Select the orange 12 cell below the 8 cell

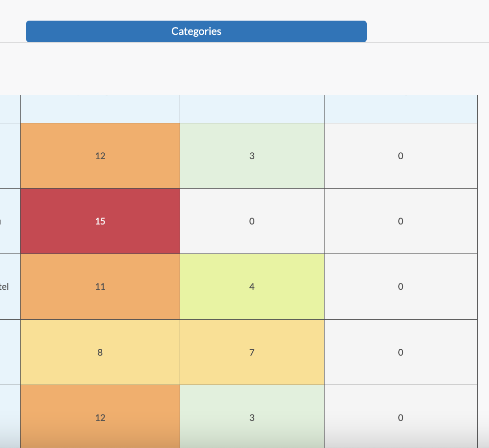click(x=100, y=417)
